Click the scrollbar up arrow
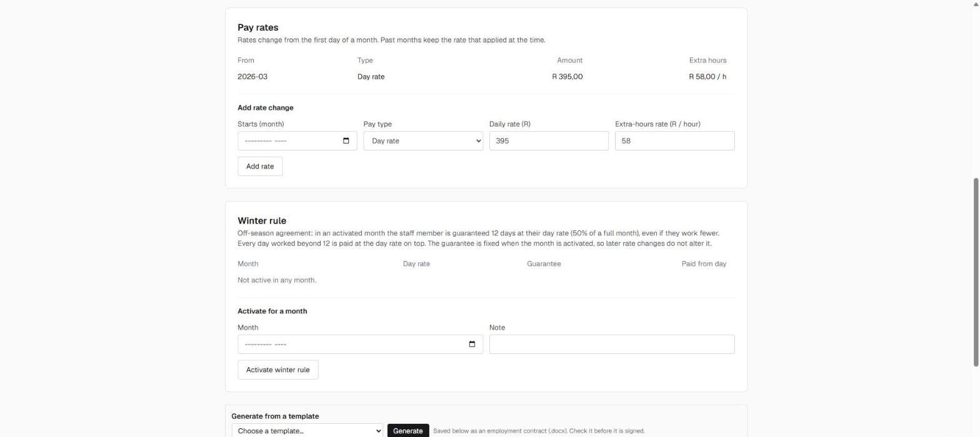980x437 pixels. (976, 4)
